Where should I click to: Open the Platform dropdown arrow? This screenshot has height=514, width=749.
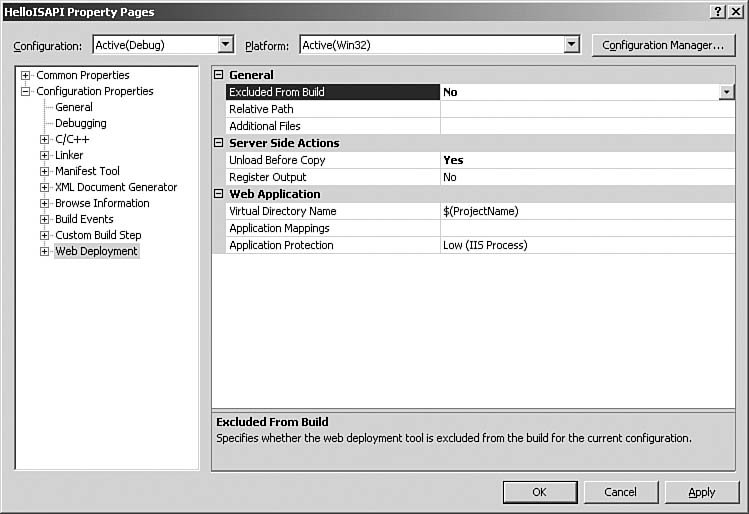[571, 45]
